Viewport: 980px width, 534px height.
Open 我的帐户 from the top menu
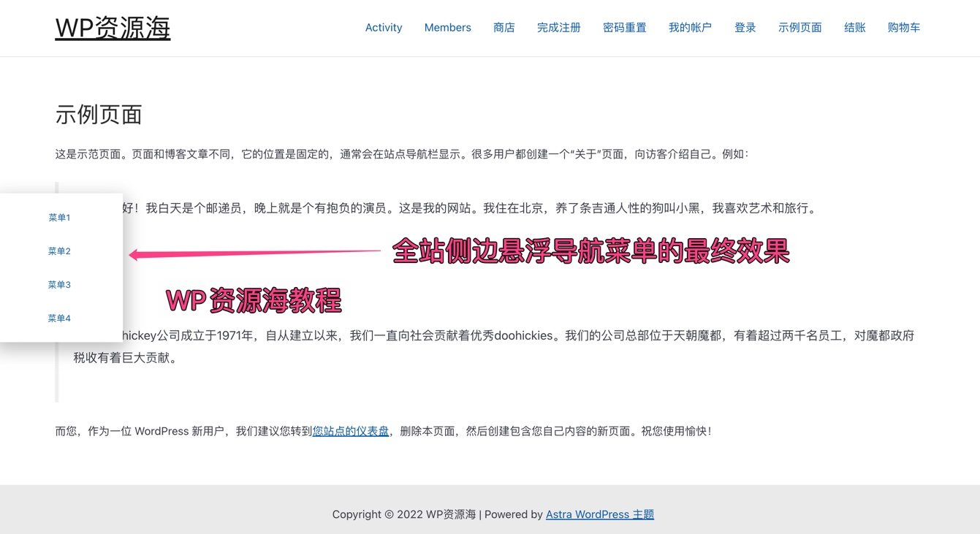(691, 28)
